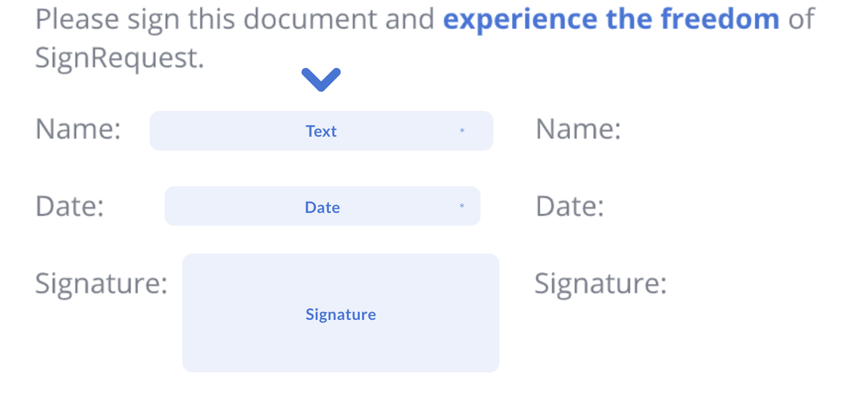Viewport: 868px width, 415px height.
Task: Click the left 'Date:' label
Action: click(70, 206)
